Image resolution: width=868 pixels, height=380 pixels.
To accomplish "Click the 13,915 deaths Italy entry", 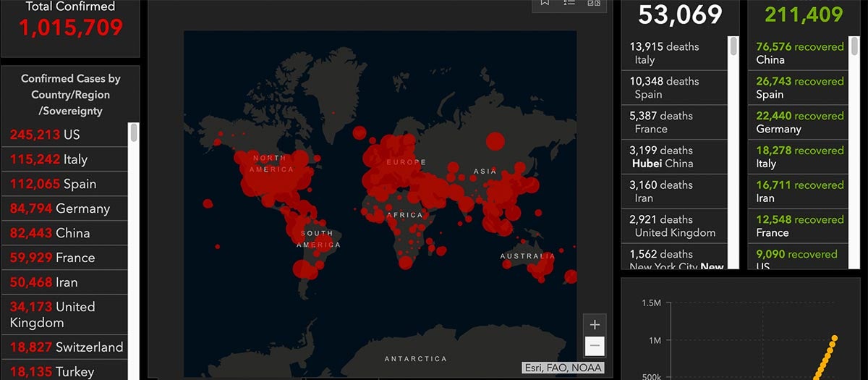I will (x=674, y=53).
